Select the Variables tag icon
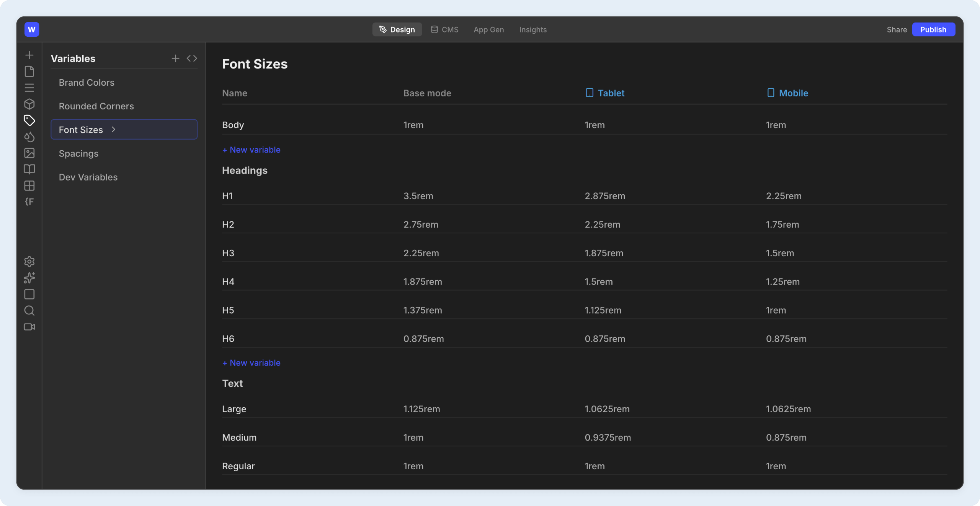Viewport: 980px width, 506px height. click(29, 120)
